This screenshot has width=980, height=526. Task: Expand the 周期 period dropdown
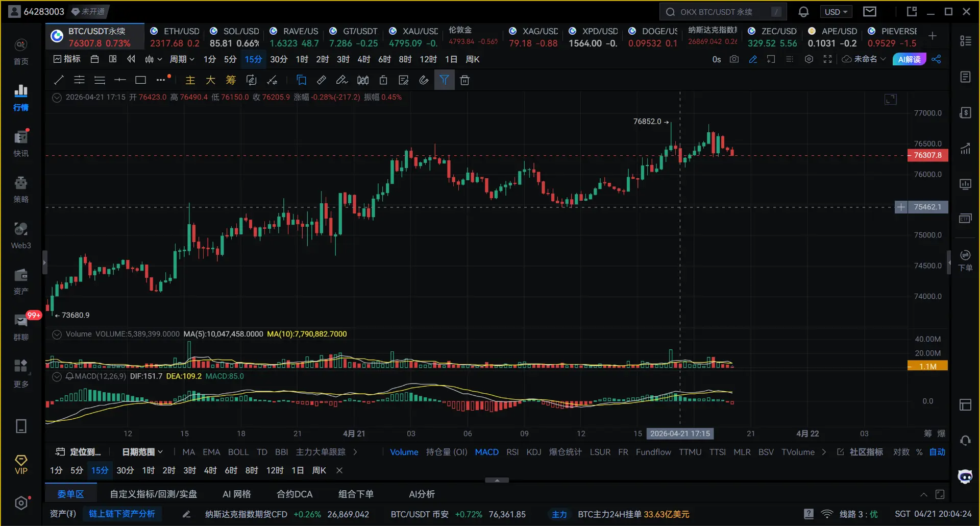tap(182, 59)
